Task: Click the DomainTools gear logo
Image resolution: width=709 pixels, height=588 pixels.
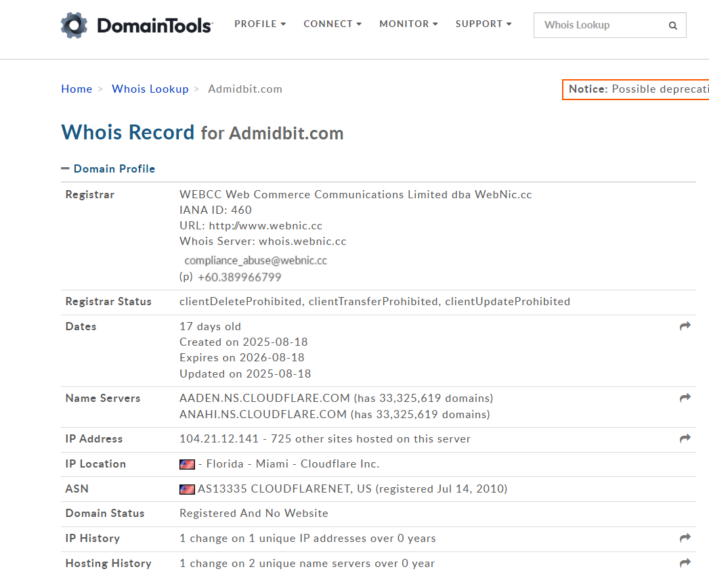Action: click(x=73, y=25)
